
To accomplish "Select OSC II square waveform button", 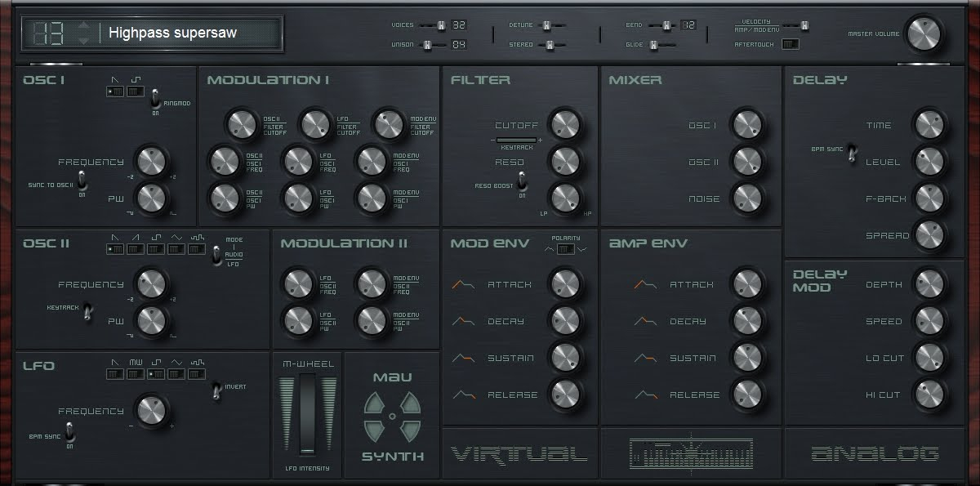I will tap(156, 249).
